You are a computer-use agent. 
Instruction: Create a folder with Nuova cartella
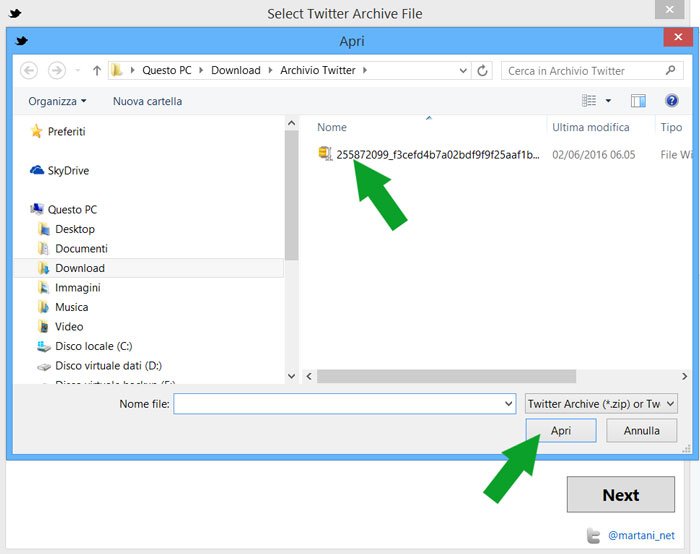pos(147,101)
